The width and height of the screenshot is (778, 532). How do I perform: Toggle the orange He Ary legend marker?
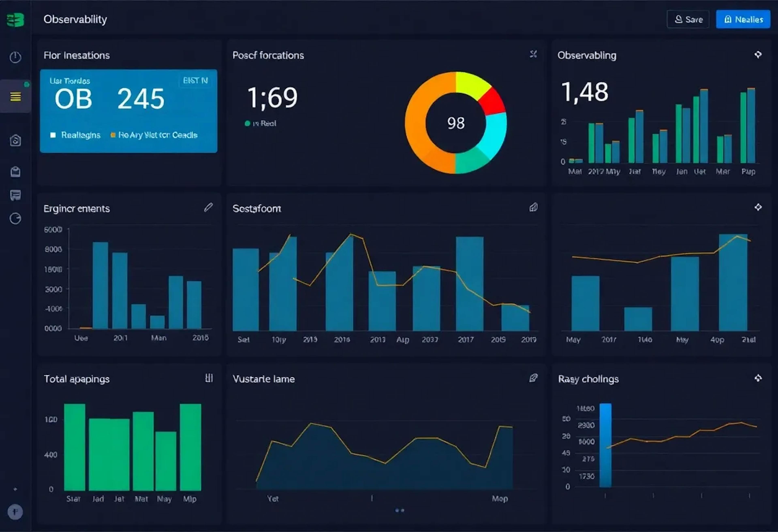pos(113,135)
